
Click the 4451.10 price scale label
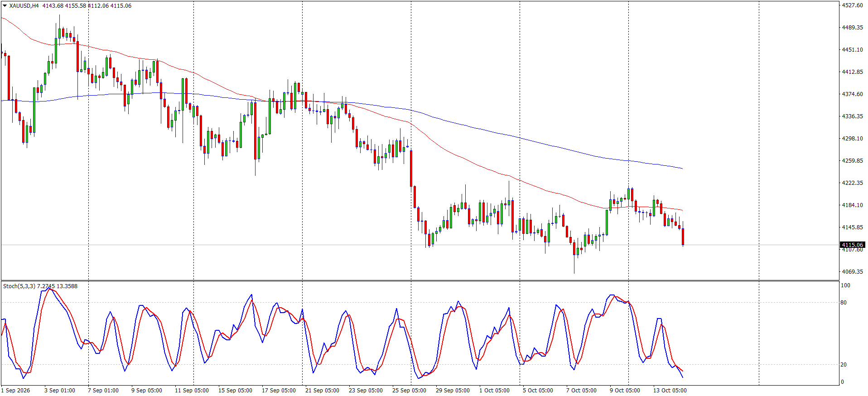click(852, 50)
